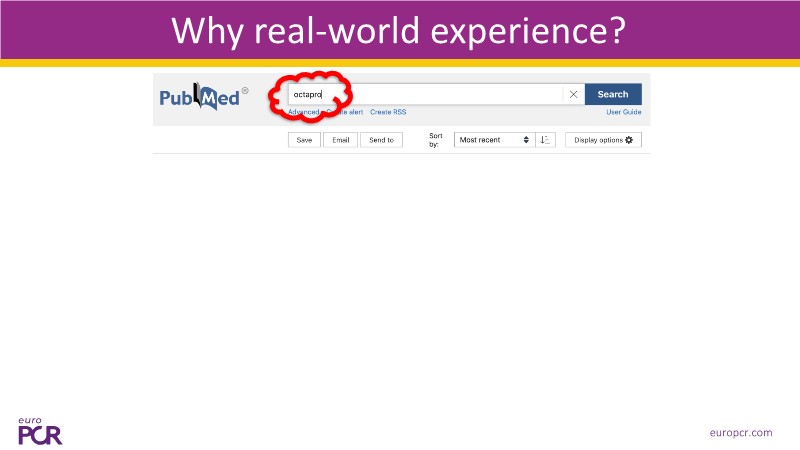Click the 'Why real-world experience?' slide title

click(x=399, y=30)
